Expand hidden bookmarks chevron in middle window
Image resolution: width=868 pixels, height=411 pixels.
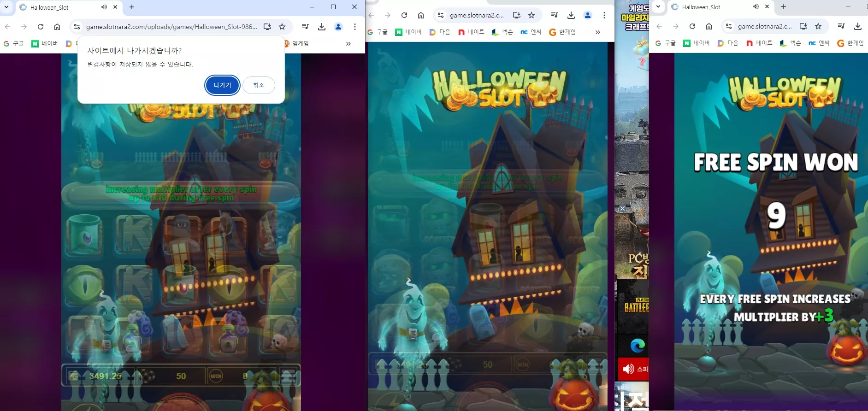598,32
